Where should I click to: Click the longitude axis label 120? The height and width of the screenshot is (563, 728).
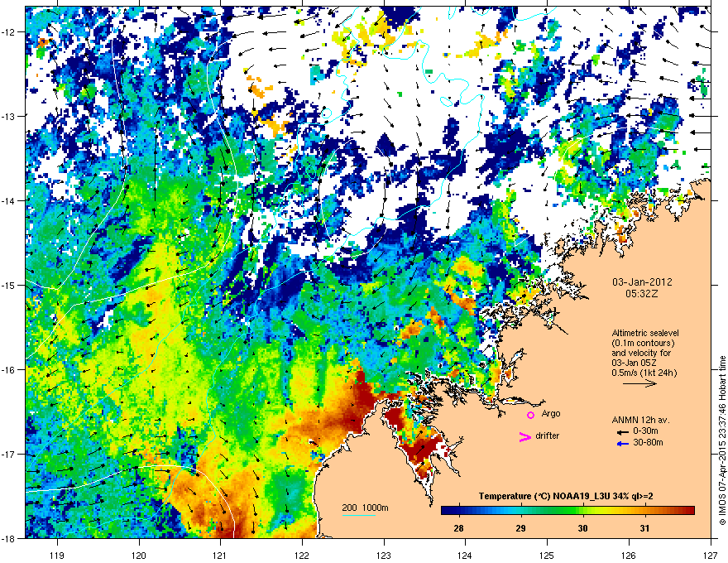pyautogui.click(x=139, y=555)
